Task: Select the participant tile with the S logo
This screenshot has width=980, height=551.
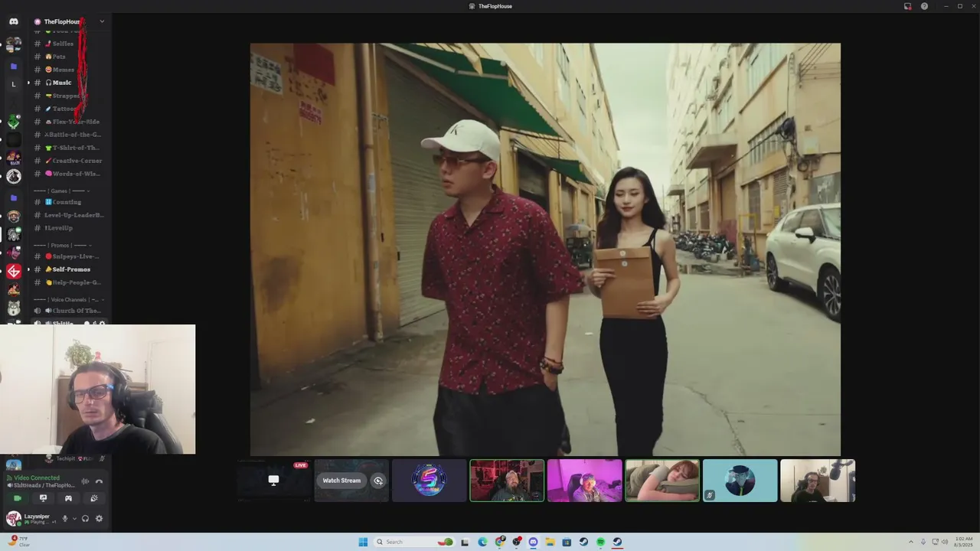Action: 430,481
